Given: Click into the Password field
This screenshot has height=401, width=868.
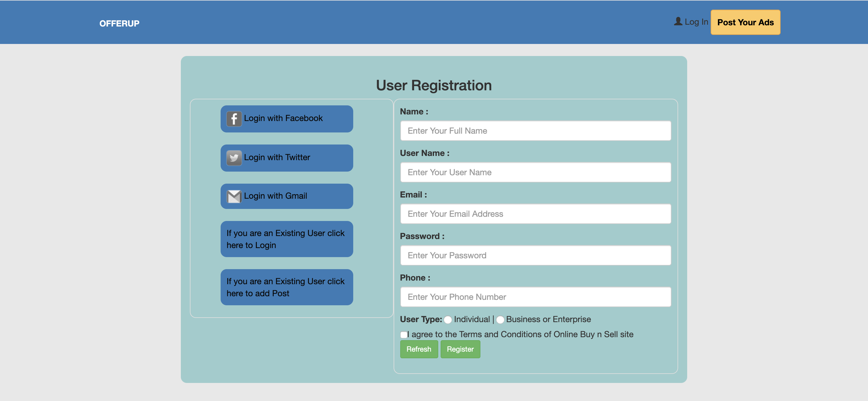Looking at the screenshot, I should (535, 255).
